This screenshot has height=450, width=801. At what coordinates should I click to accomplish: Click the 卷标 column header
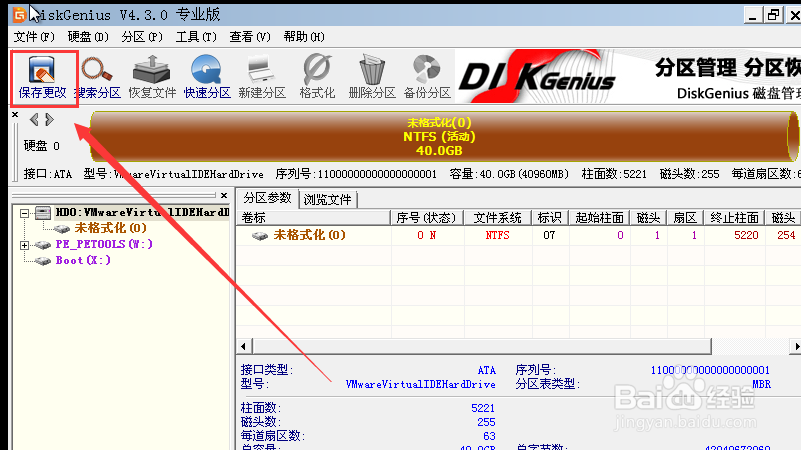(314, 218)
